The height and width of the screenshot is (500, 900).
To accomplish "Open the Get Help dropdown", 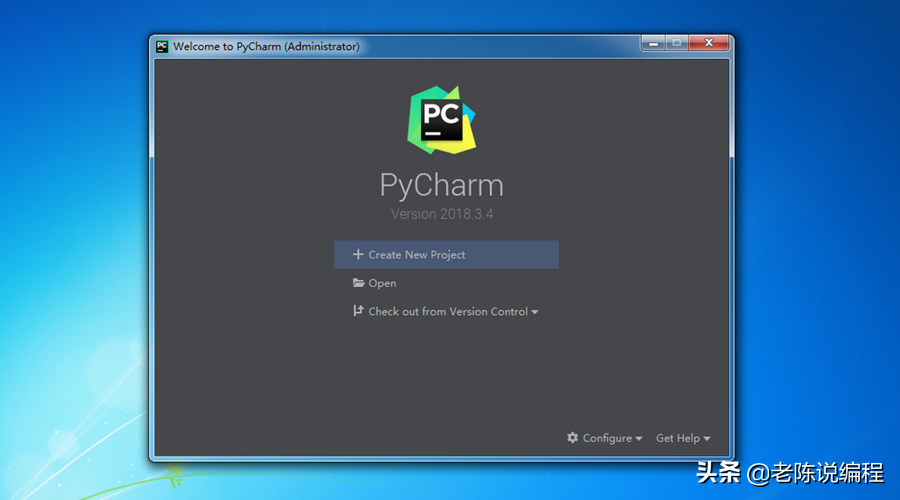I will tap(683, 438).
